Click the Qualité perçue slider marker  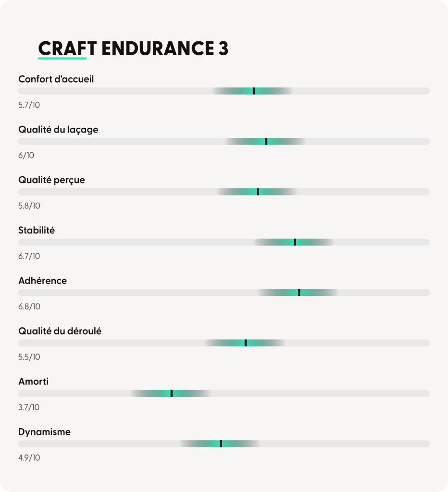point(258,192)
